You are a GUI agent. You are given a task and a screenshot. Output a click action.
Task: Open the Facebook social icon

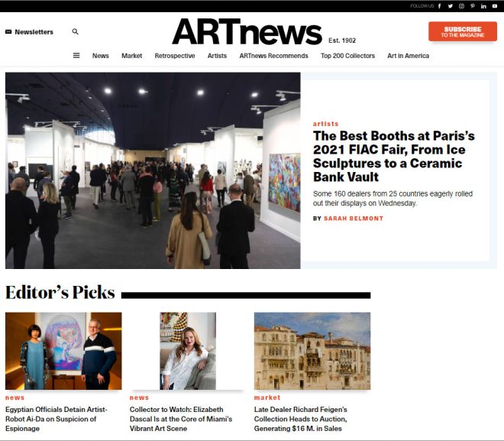click(x=439, y=6)
